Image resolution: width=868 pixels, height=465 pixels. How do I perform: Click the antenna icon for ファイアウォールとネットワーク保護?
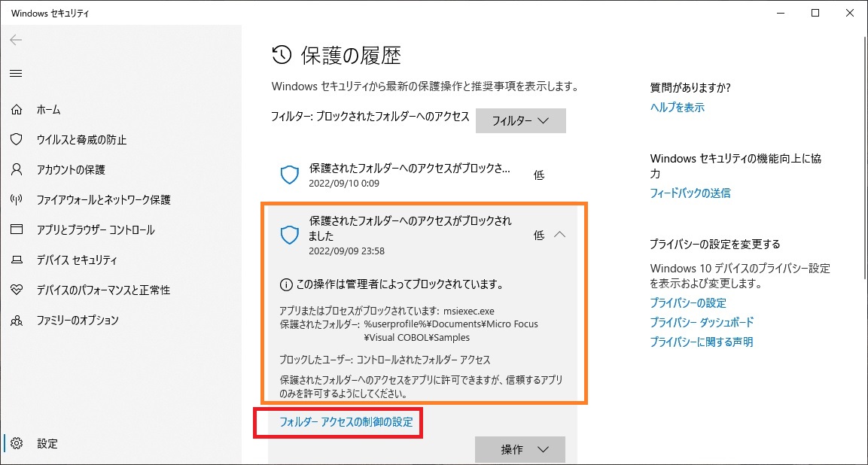[x=17, y=199]
